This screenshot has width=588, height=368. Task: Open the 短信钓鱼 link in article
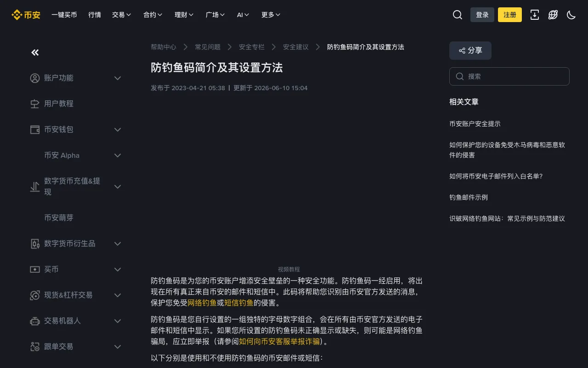point(239,303)
